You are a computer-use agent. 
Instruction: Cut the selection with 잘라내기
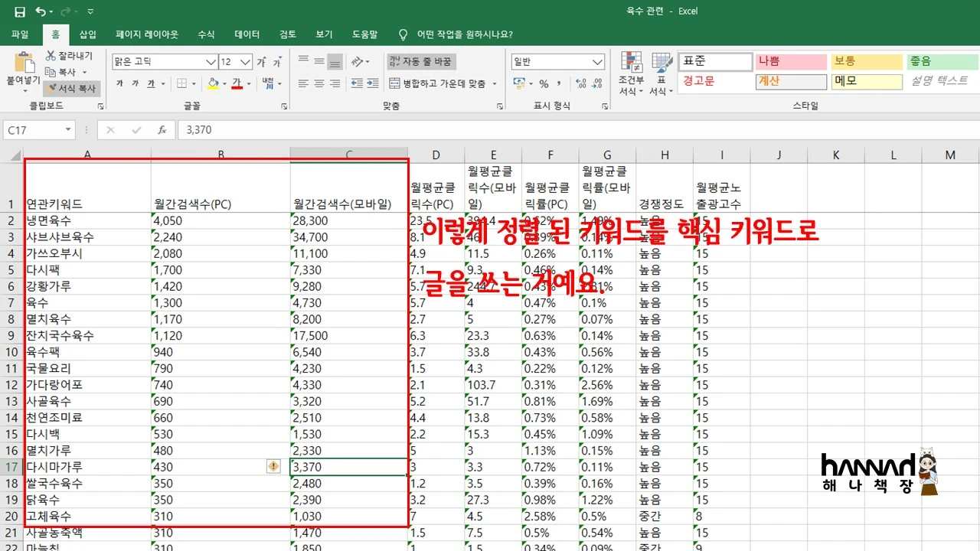point(69,56)
